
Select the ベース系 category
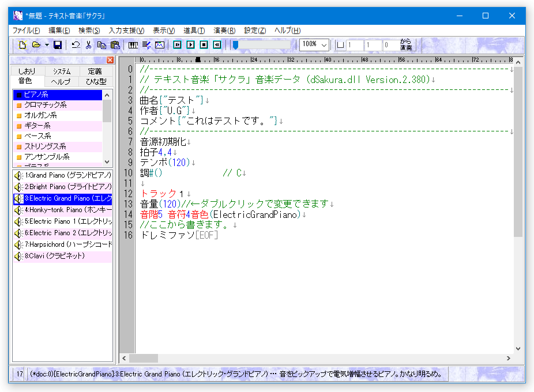(57, 136)
